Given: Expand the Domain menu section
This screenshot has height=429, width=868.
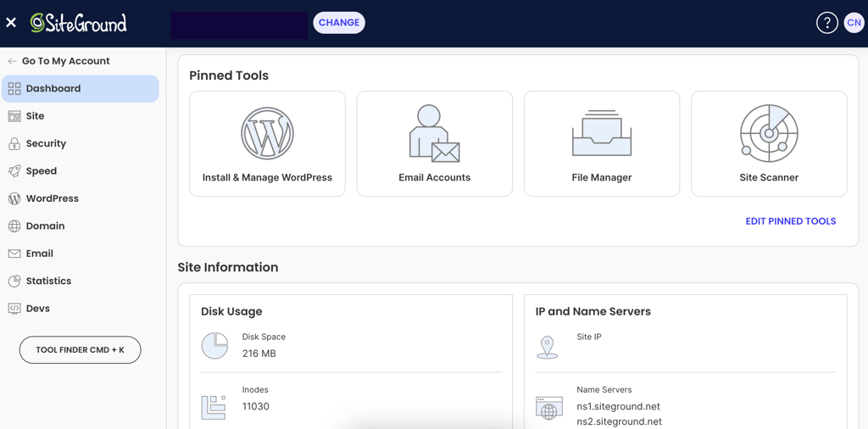Looking at the screenshot, I should pos(81,226).
